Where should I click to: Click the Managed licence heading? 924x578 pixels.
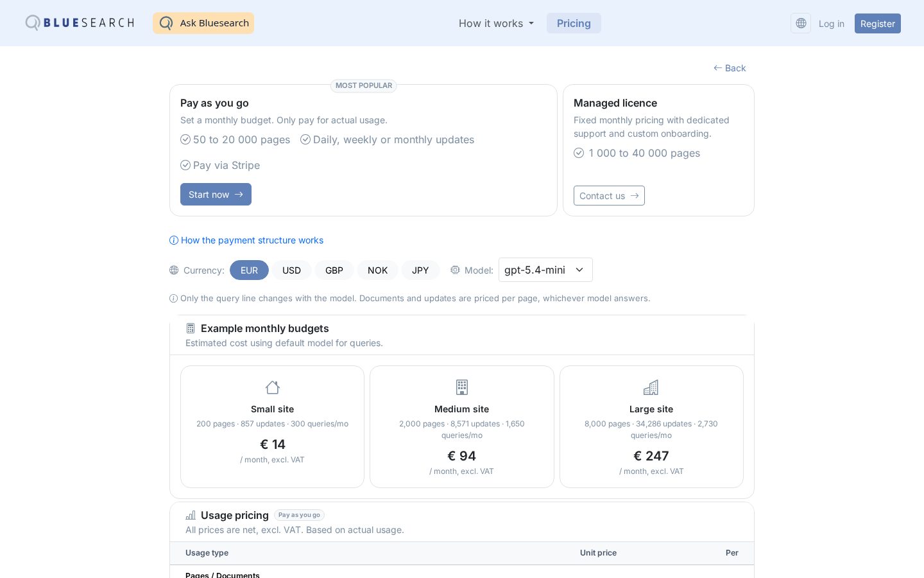[615, 103]
